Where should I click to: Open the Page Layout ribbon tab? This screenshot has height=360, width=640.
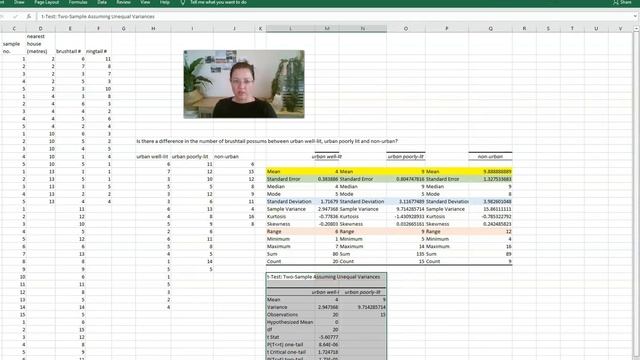[47, 2]
